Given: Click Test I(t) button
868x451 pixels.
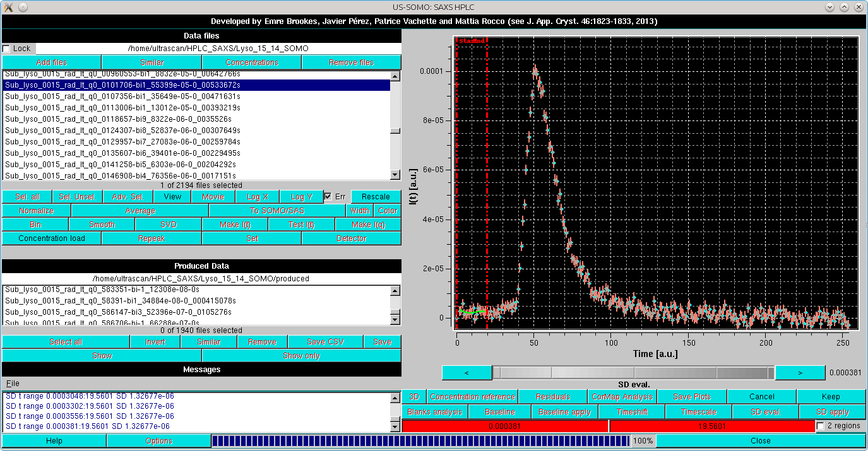Looking at the screenshot, I should 302,225.
